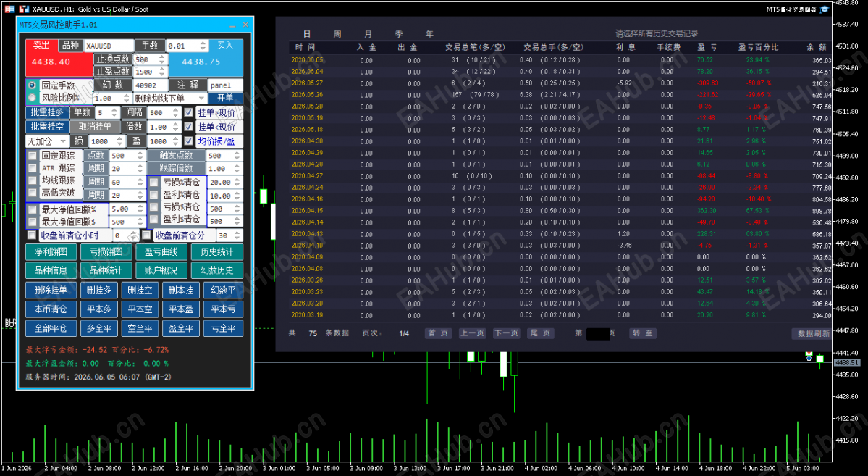Click the 注释 panel comment field
This screenshot has width=868, height=476.
pos(225,85)
